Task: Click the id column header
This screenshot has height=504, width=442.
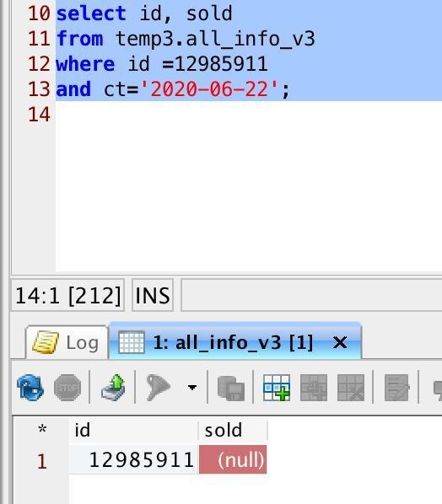Action: (133, 431)
